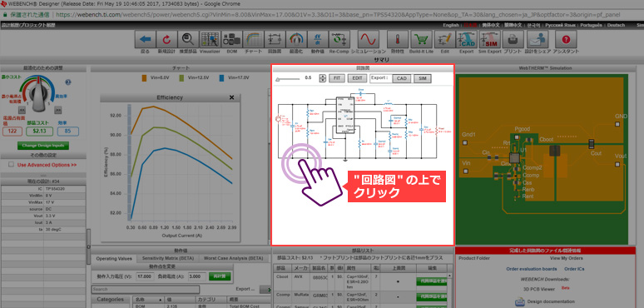Click the CAD Export toolbar icon

[467, 40]
